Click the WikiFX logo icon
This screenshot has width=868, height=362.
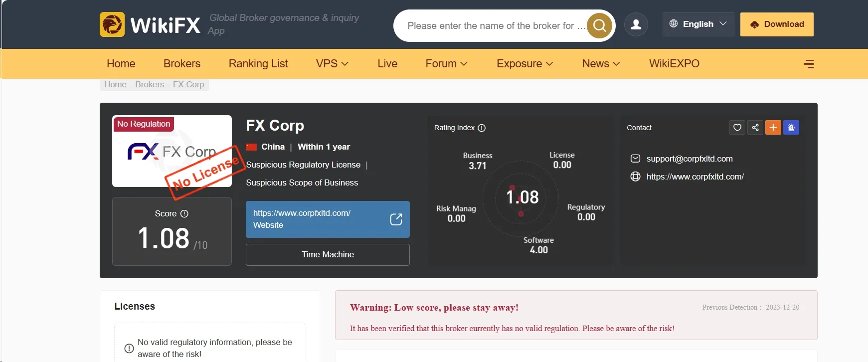pos(112,24)
